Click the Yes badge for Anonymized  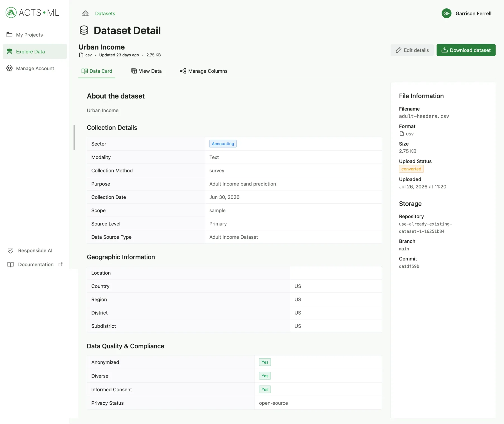click(x=265, y=362)
